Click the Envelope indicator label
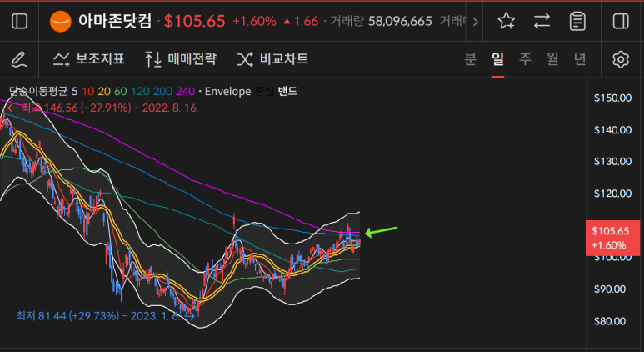644x352 pixels. tap(227, 91)
